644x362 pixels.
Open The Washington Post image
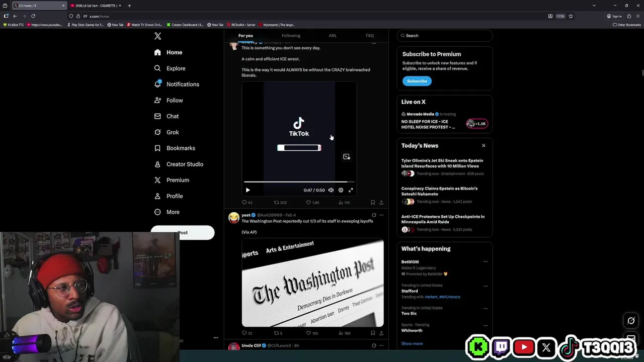tap(312, 283)
